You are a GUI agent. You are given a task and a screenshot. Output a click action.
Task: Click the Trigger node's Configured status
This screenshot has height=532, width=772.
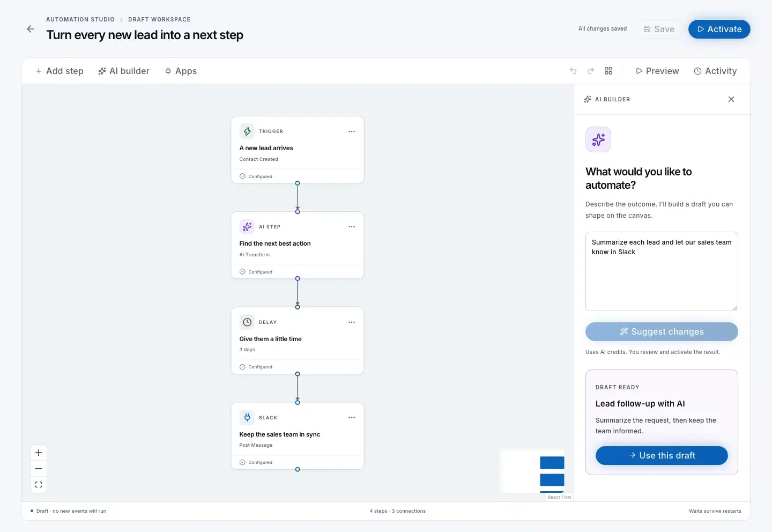click(x=256, y=176)
